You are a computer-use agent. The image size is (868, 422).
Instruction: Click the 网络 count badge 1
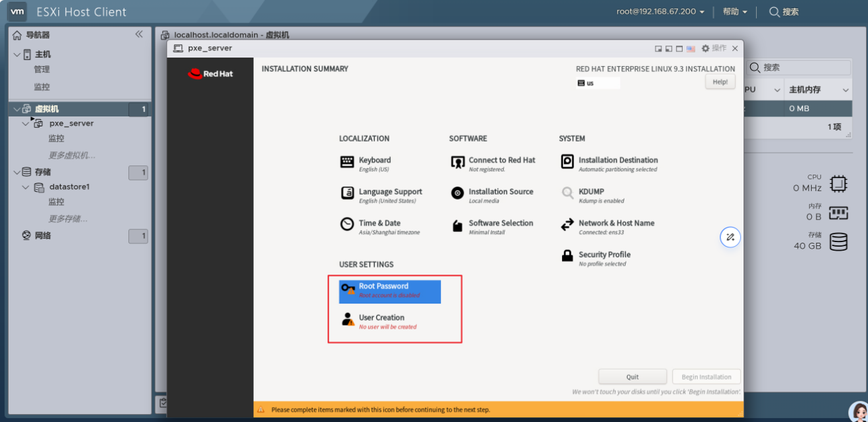click(138, 235)
